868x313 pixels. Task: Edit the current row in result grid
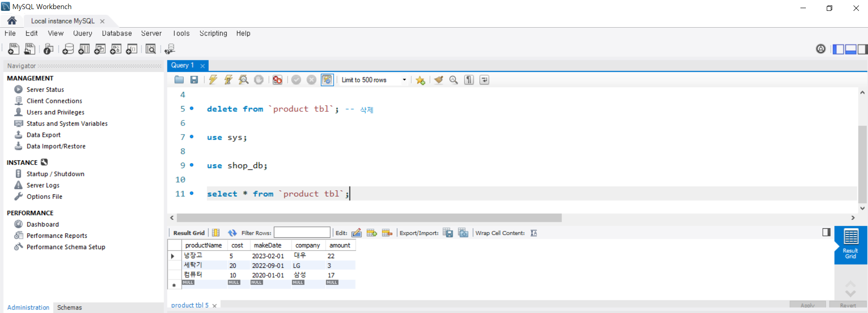click(x=356, y=233)
